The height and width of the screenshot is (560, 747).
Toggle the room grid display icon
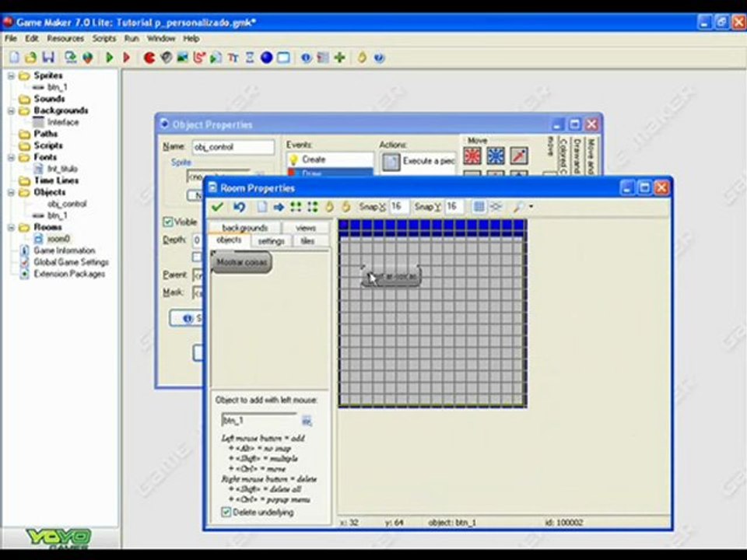point(479,207)
